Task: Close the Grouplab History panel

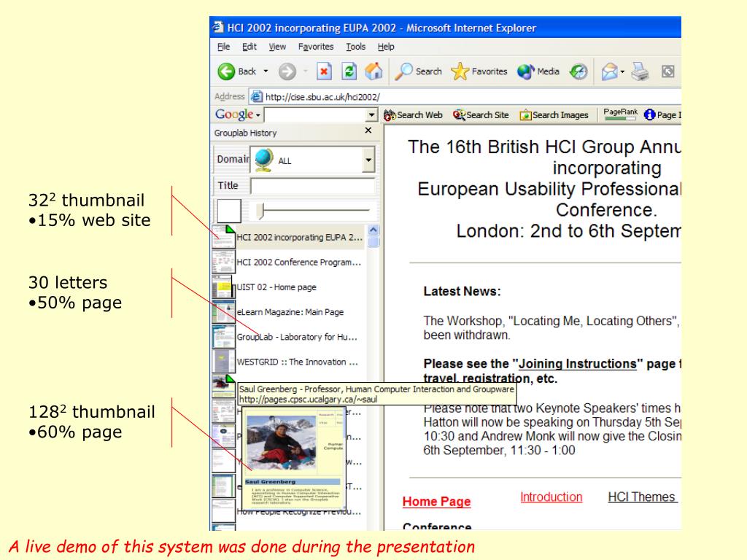Action: point(368,131)
